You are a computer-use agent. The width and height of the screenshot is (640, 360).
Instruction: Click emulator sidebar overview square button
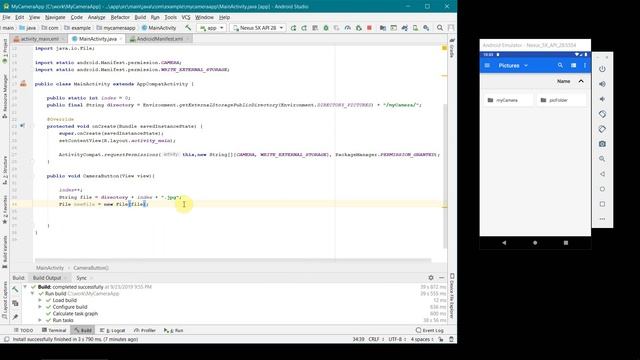tap(602, 204)
